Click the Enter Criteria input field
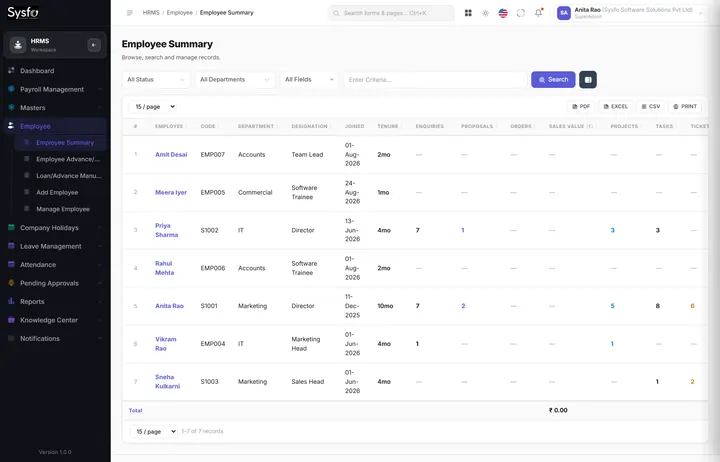This screenshot has height=462, width=720. click(435, 79)
